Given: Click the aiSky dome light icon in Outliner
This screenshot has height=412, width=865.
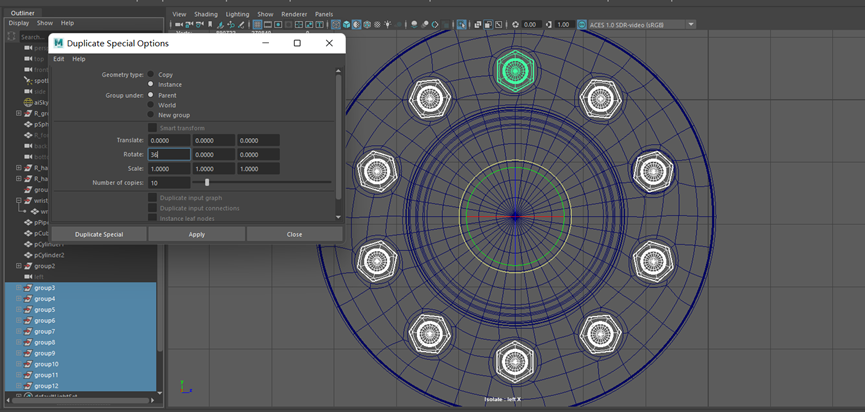Looking at the screenshot, I should pos(29,102).
